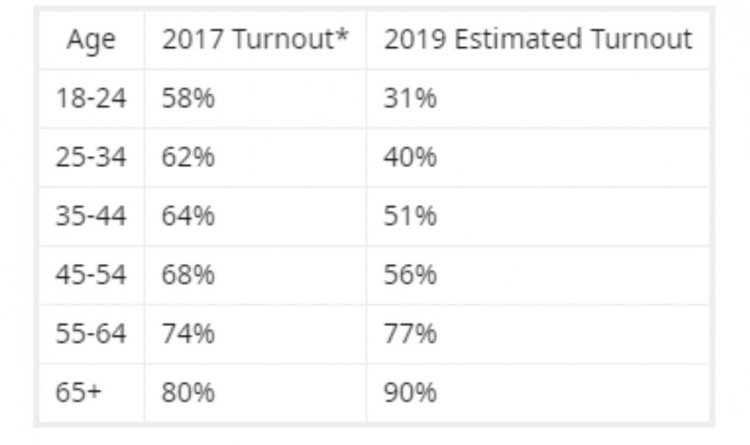
Task: Select the 62% turnout cell
Action: (188, 158)
